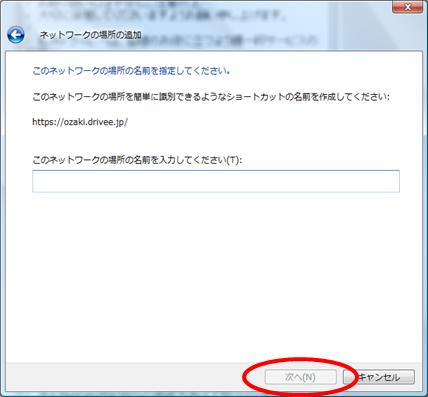Select the https://ozaki.drivee.jp/ address text
Viewport: 428px width, 397px height.
[80, 122]
